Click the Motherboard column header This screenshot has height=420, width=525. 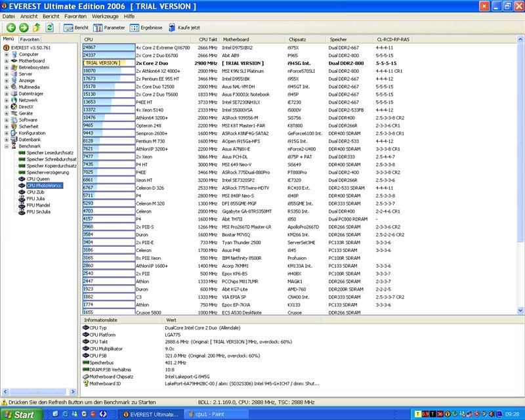[x=252, y=39]
